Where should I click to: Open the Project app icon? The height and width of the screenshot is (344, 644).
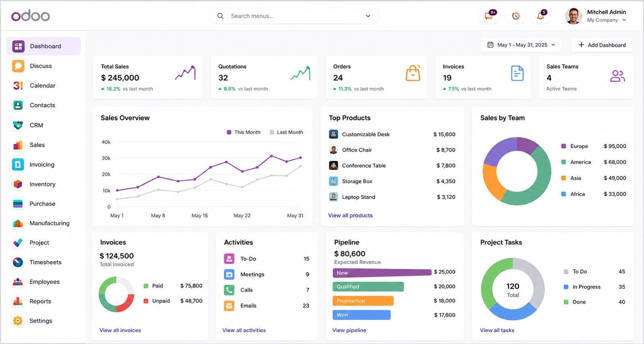(18, 242)
